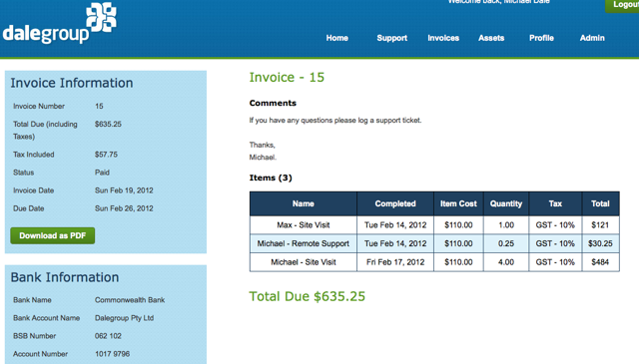Screen dimensions: 639x364
Task: Select the $121 total cell
Action: click(x=600, y=225)
